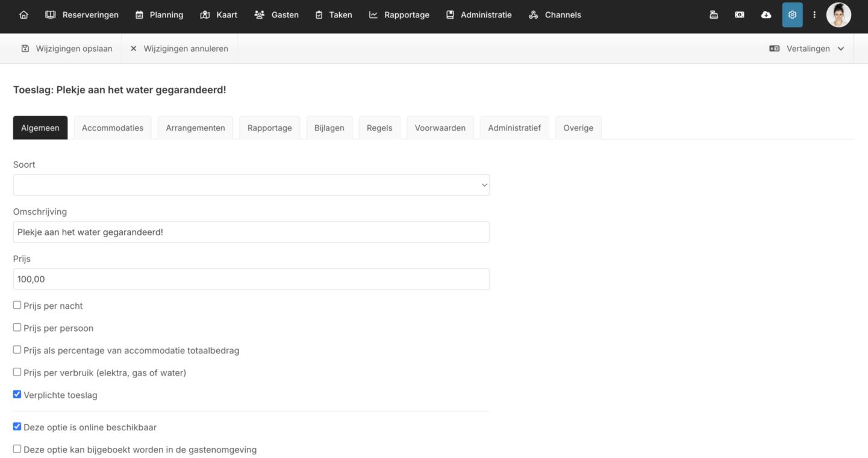868x458 pixels.
Task: Click Wijzigingen annuleren to cancel
Action: click(x=179, y=49)
